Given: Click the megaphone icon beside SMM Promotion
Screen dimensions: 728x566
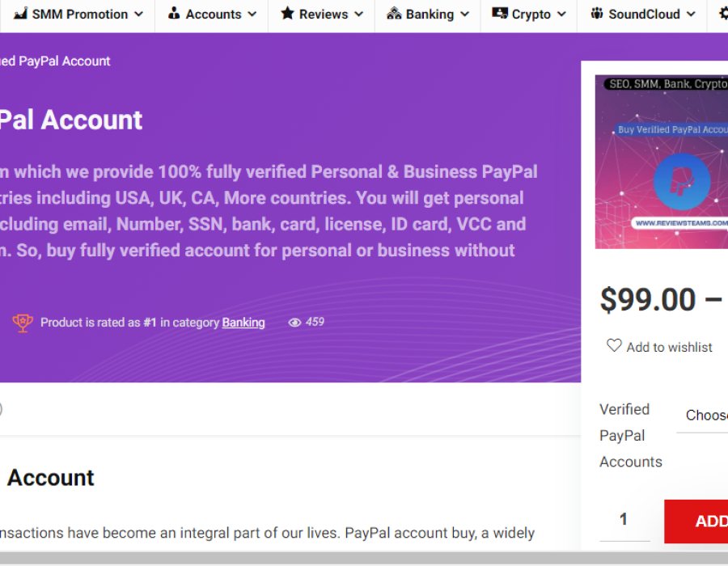Looking at the screenshot, I should pyautogui.click(x=20, y=14).
